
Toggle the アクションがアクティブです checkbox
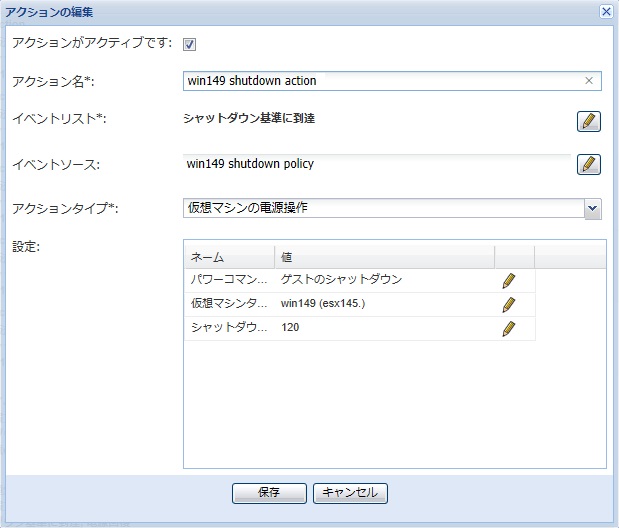pos(189,44)
